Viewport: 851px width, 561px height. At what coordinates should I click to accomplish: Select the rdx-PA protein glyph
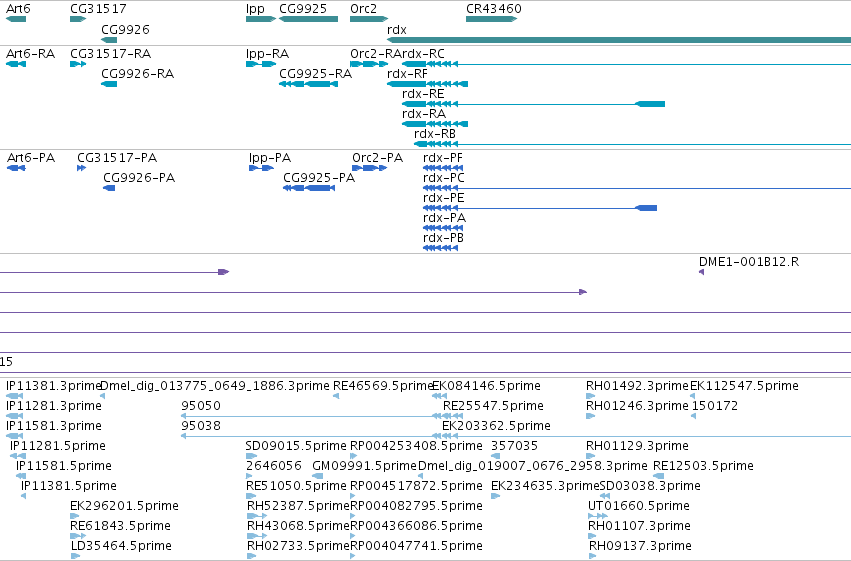tap(443, 228)
